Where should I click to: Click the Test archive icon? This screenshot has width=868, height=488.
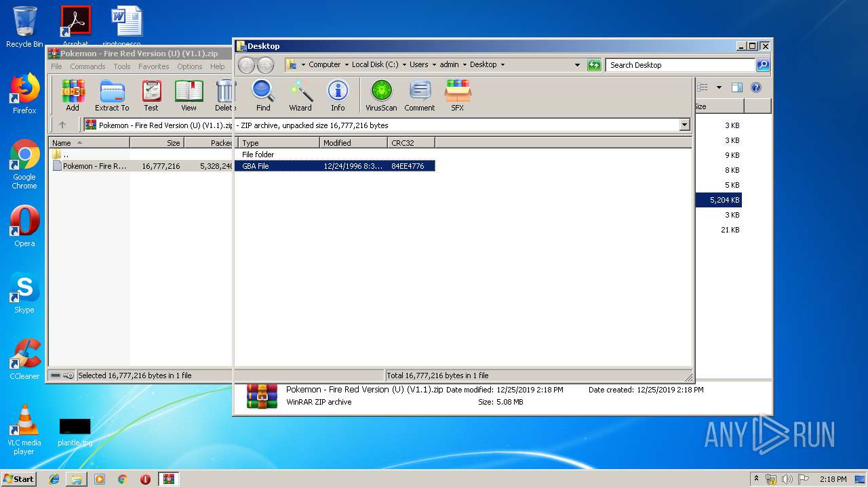click(151, 96)
